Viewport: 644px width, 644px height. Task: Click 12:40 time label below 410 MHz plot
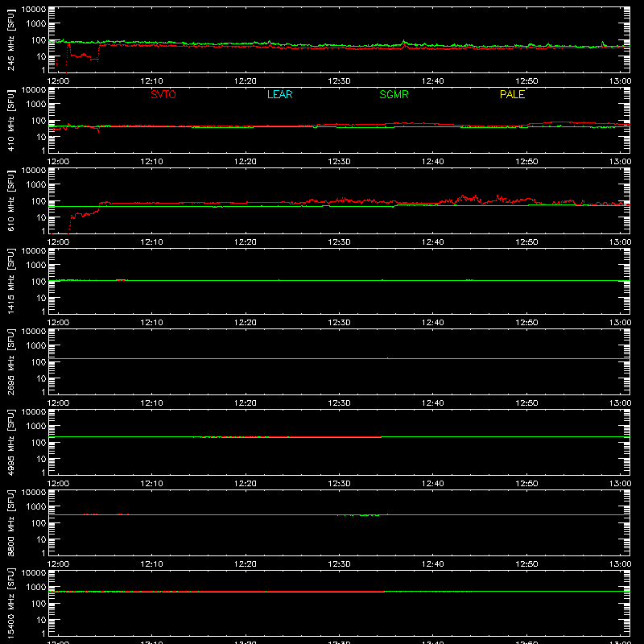[433, 162]
